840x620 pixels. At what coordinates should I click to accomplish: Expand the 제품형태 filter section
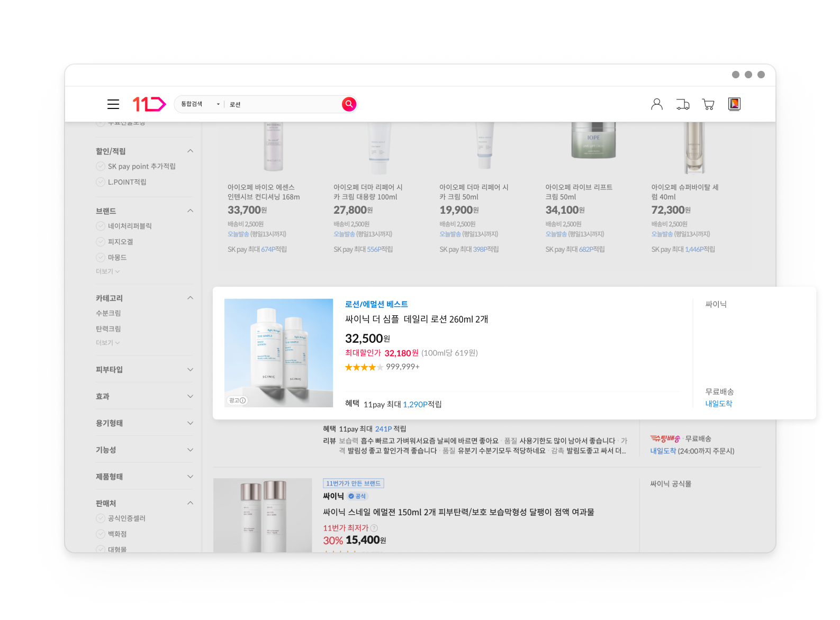tap(190, 477)
